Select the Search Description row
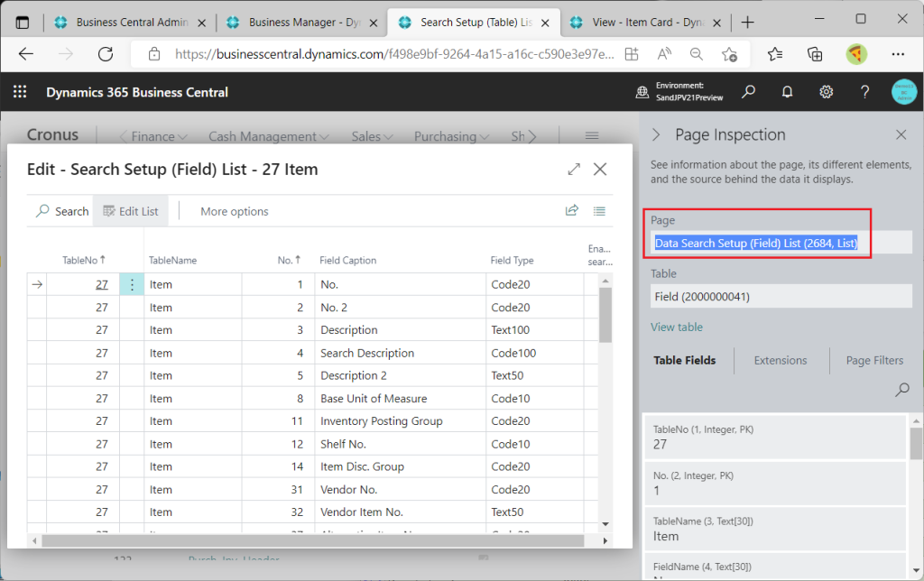 click(312, 353)
